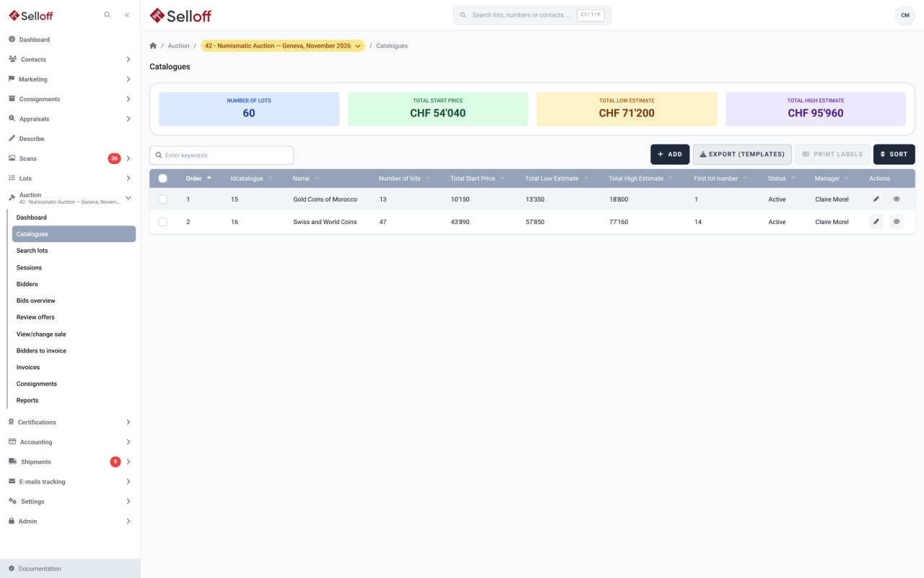Click the Auction breadcrumb link
Screen dimensions: 924x578
178,46
